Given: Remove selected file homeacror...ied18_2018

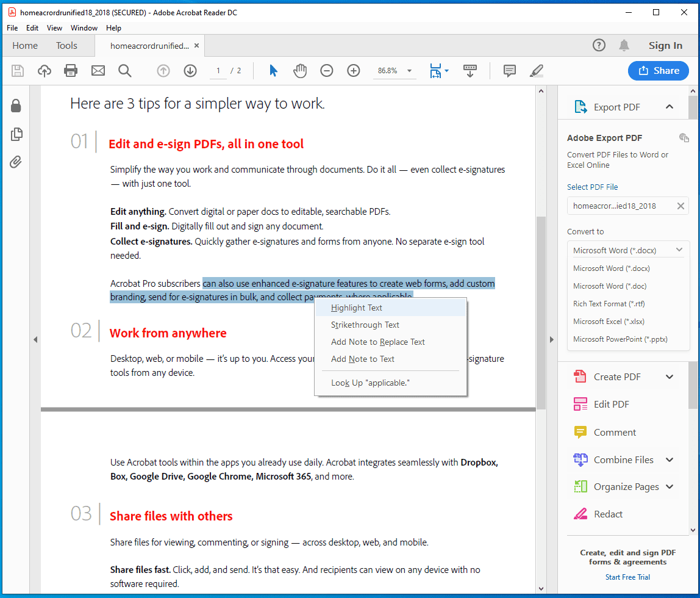Looking at the screenshot, I should 680,206.
